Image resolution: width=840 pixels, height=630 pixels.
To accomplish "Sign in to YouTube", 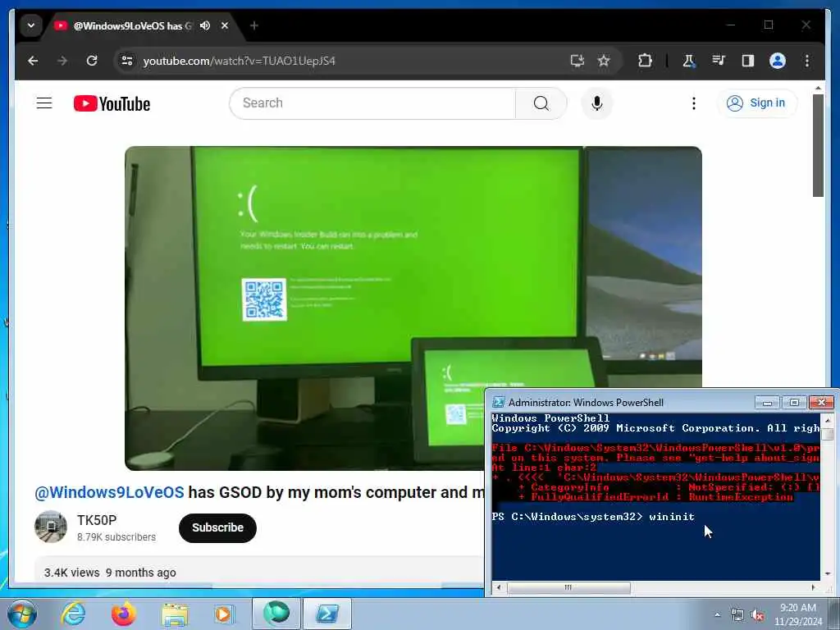I will coord(757,103).
